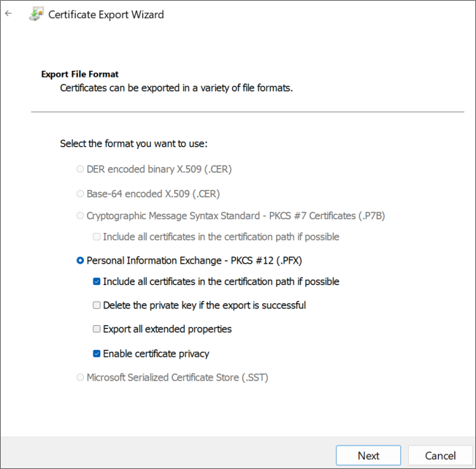Viewport: 476px width, 469px height.
Task: Select Personal Information Exchange PKCS #12 (.PFX)
Action: point(80,260)
